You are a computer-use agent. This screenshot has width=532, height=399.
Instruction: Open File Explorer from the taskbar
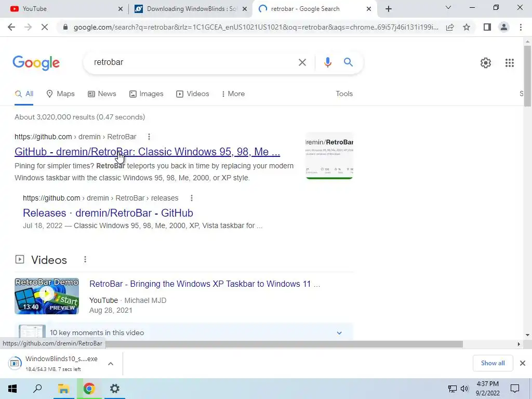pos(63,389)
